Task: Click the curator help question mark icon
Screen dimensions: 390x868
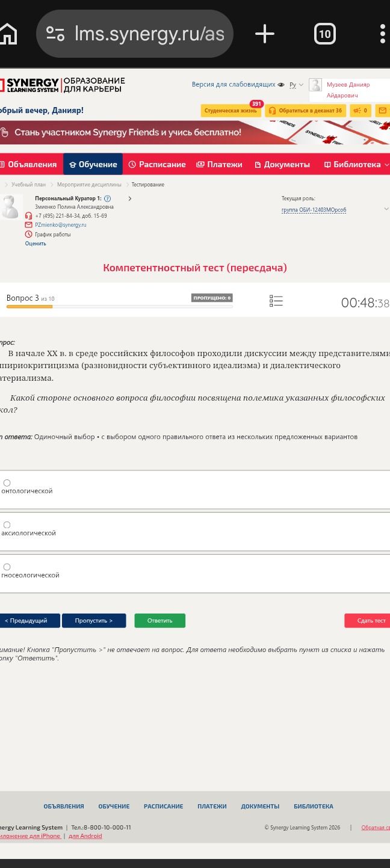Action: [x=107, y=199]
